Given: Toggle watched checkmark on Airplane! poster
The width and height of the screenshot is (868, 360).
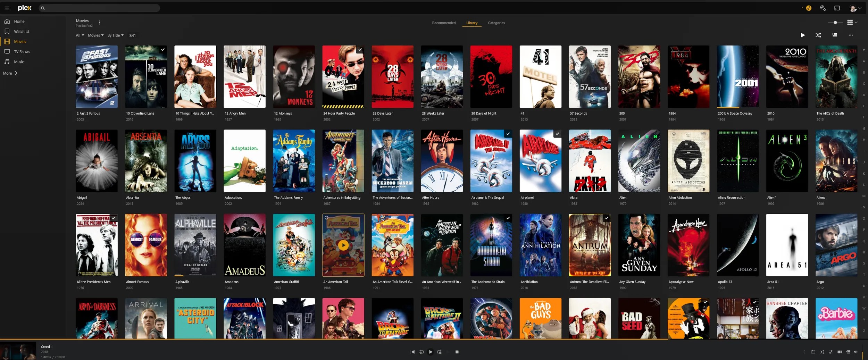Looking at the screenshot, I should pos(557,134).
